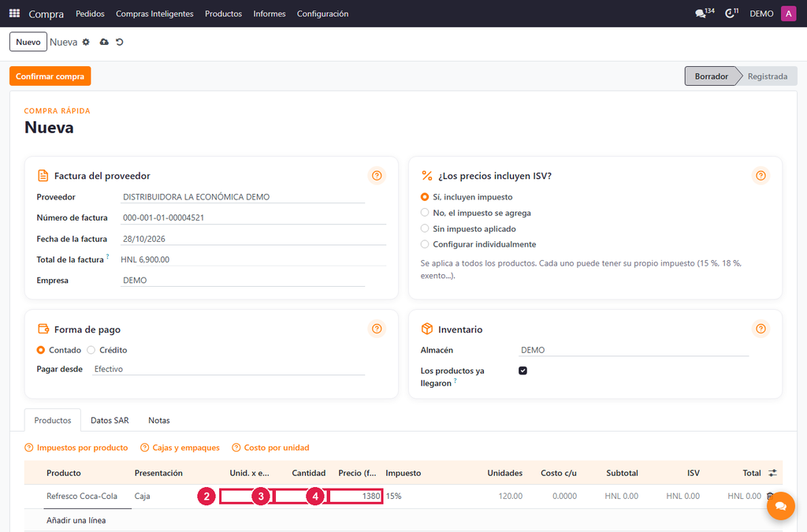Discard changes with the undo arrow

[120, 43]
